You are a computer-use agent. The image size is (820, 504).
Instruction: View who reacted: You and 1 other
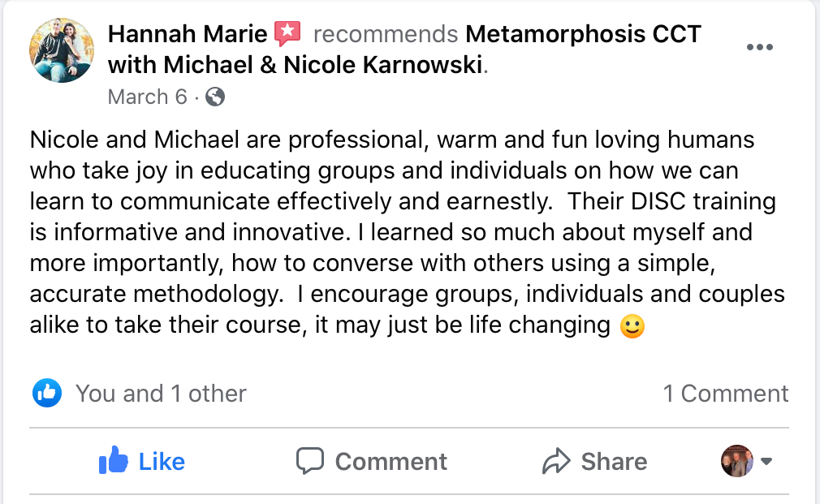click(161, 394)
